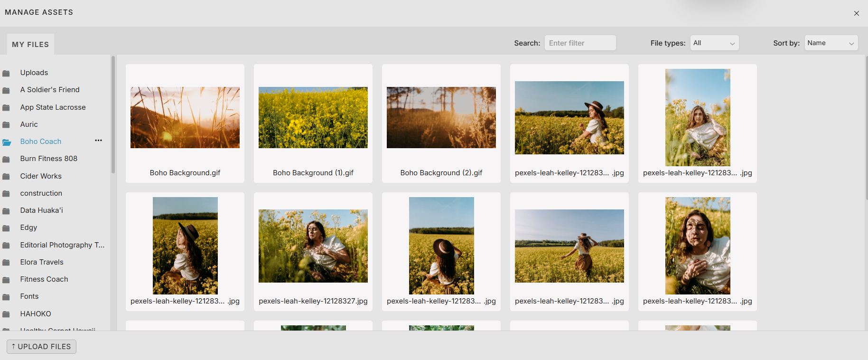This screenshot has height=360, width=868.
Task: Click the Search filter input field
Action: point(580,43)
